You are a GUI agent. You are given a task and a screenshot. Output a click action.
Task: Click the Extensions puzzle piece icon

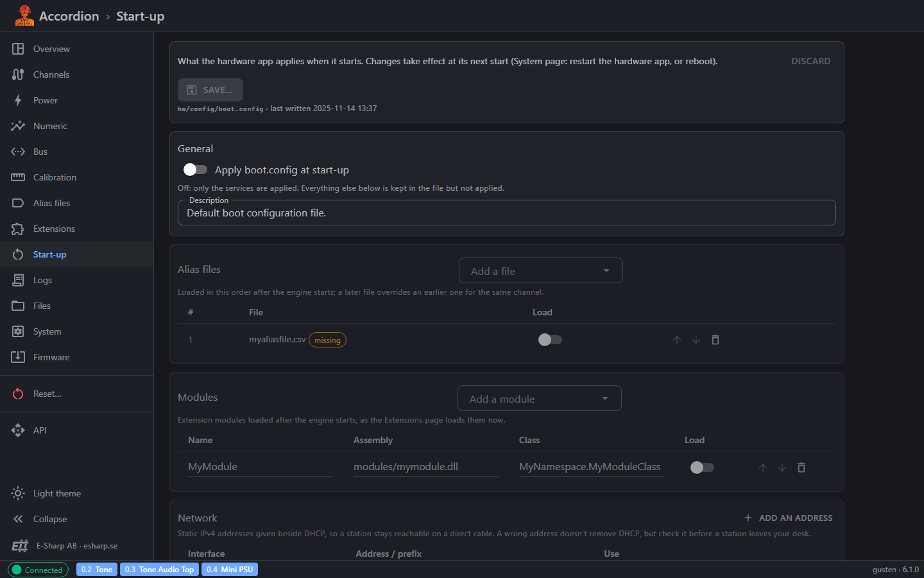(x=18, y=229)
